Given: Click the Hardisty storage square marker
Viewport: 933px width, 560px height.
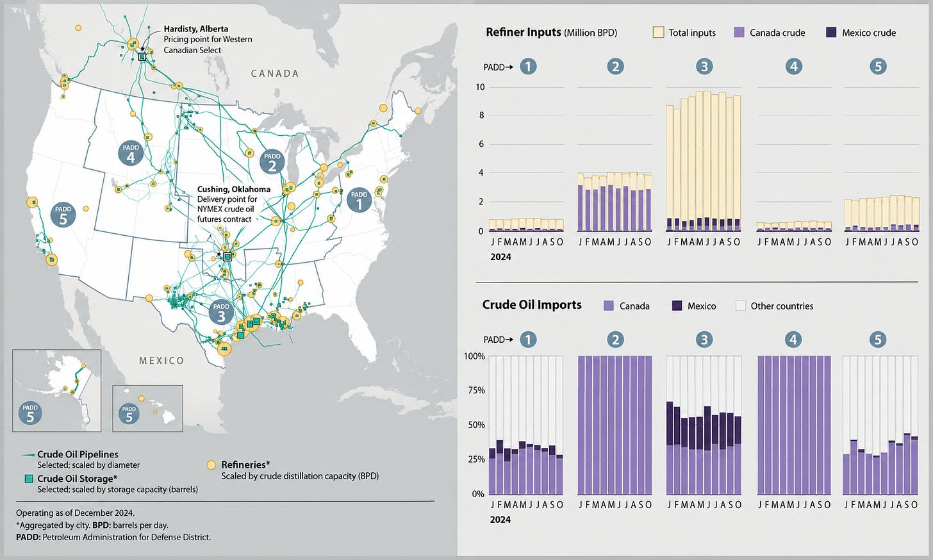Looking at the screenshot, I should 142,57.
